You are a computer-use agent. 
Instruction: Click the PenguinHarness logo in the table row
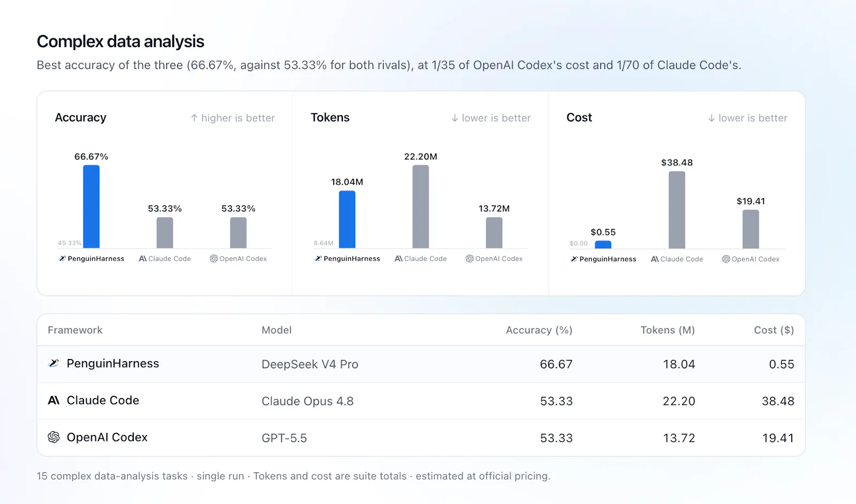coord(53,363)
